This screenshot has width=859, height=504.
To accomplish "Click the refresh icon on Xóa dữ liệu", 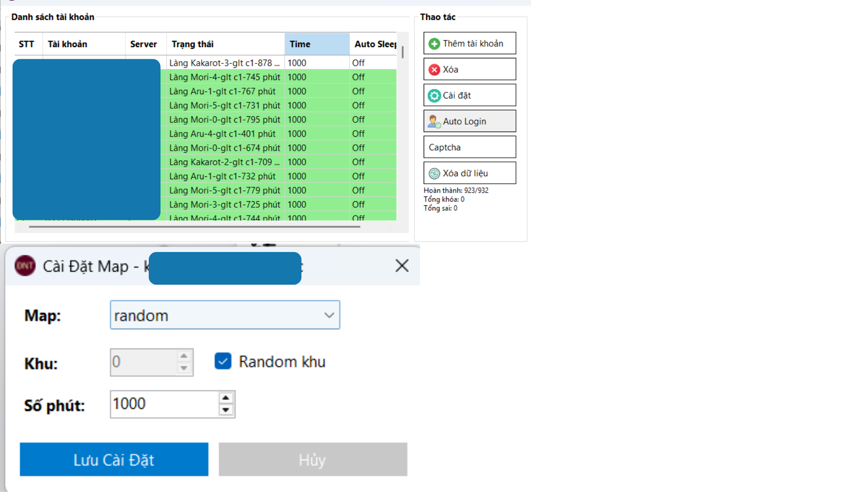I will point(434,173).
